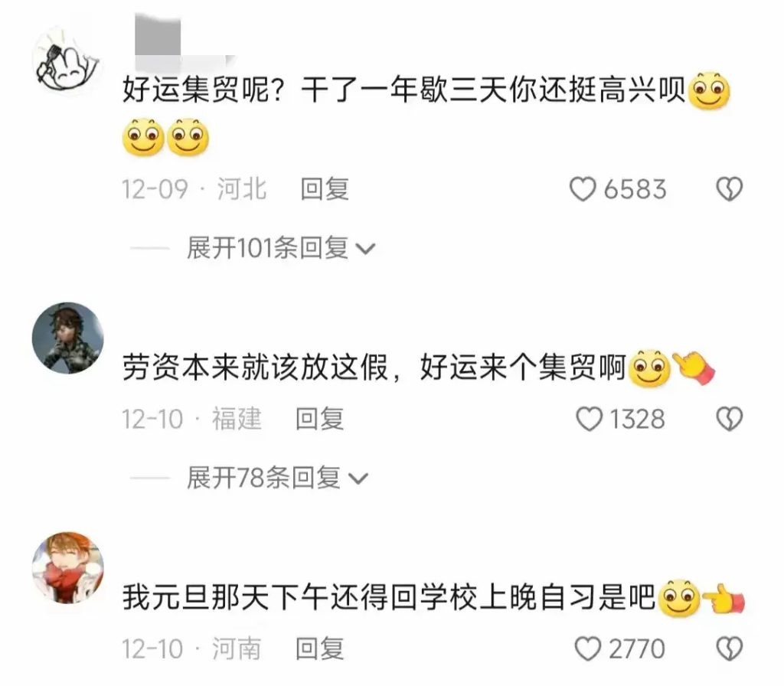Screen dimensions: 784x686
Task: Reply to the 12-09 河北 comment
Action: click(x=325, y=190)
